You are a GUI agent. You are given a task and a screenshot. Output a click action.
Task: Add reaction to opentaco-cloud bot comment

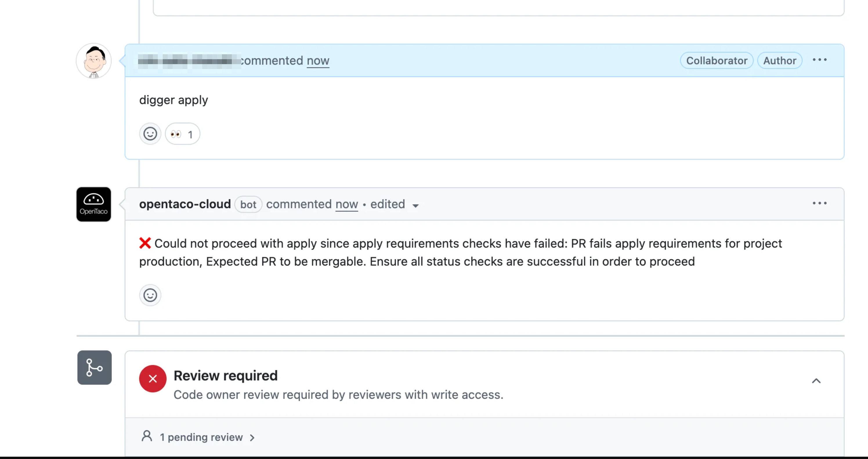click(x=150, y=295)
